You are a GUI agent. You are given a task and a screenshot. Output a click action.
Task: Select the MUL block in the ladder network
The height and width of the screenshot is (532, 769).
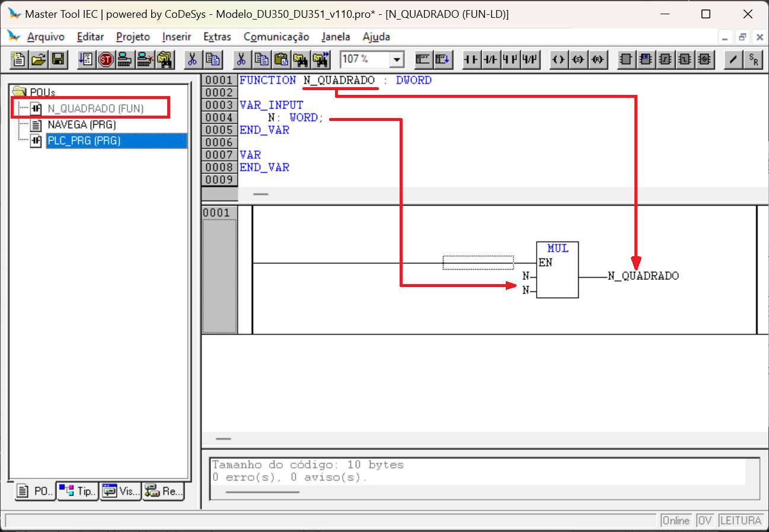pyautogui.click(x=557, y=270)
